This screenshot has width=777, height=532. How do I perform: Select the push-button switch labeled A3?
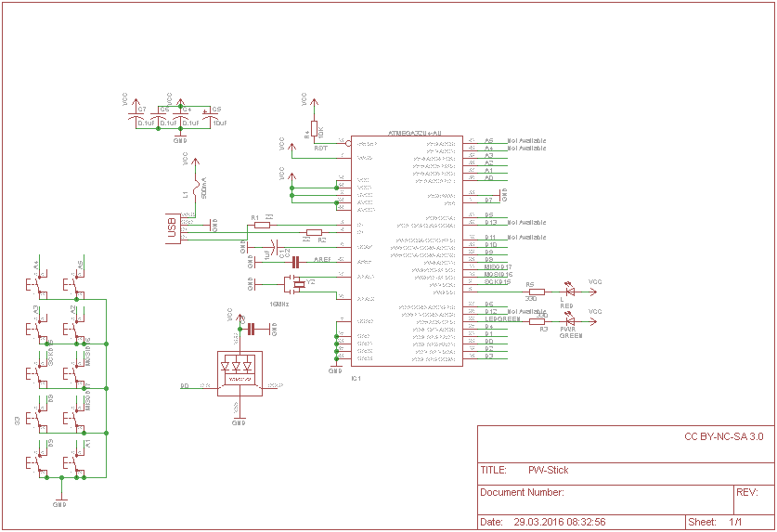37,329
